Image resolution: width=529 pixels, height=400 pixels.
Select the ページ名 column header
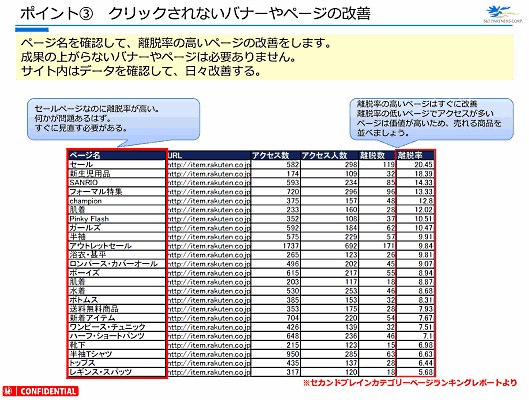pyautogui.click(x=117, y=155)
